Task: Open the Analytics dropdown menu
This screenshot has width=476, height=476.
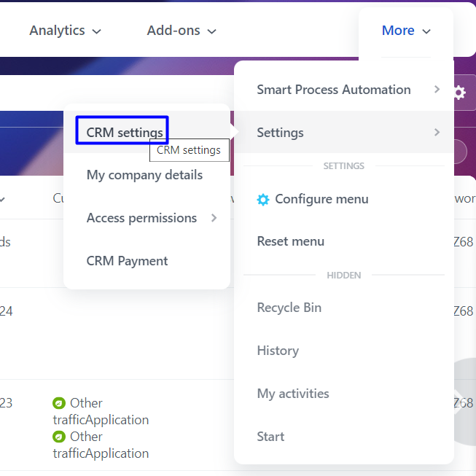Action: (x=65, y=31)
